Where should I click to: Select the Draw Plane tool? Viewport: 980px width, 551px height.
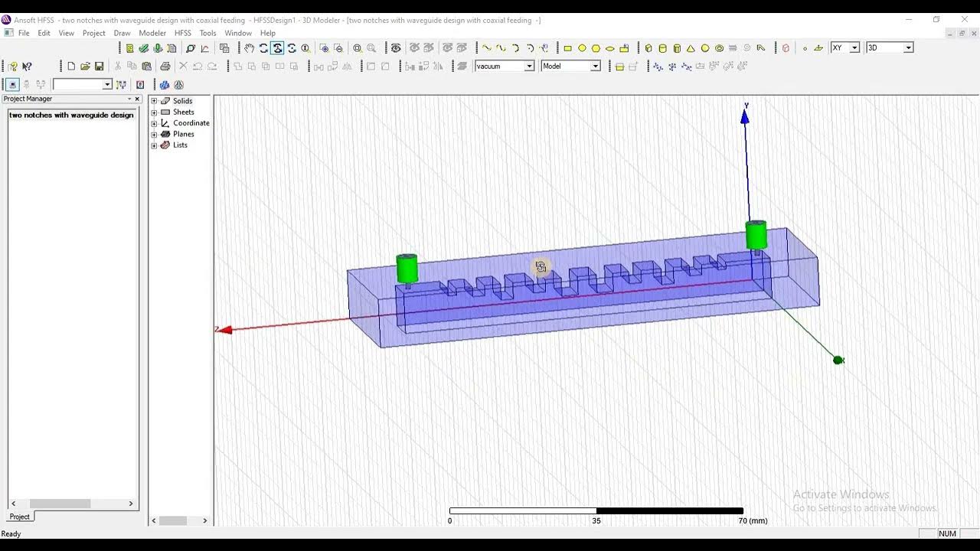click(818, 48)
